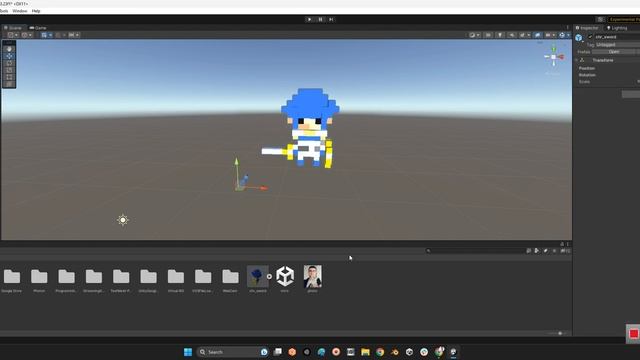Screen dimensions: 640x360
Task: Open grid visibility dropdown arrow
Action: [51, 35]
